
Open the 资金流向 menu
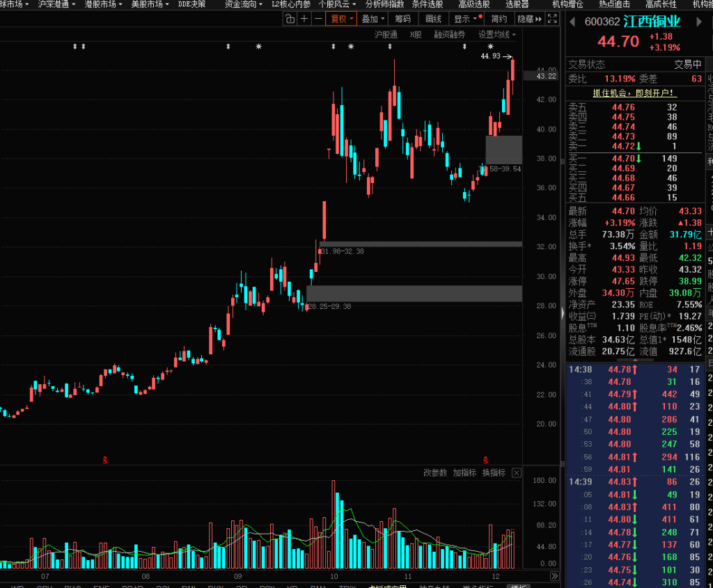tap(243, 4)
